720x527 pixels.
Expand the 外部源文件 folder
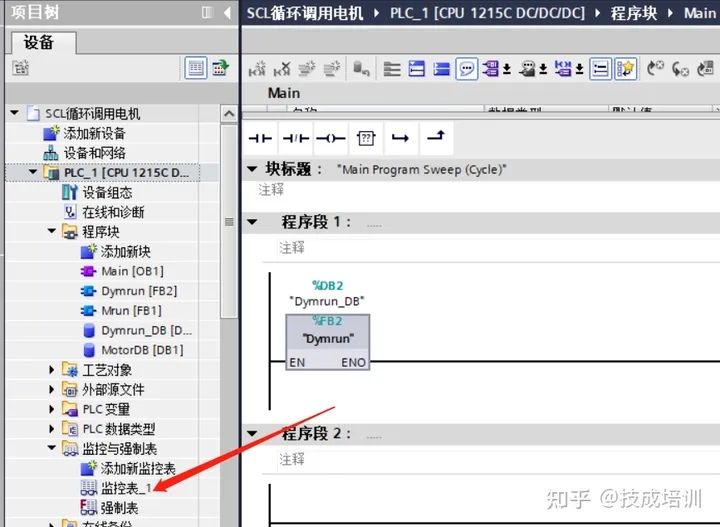(x=51, y=389)
